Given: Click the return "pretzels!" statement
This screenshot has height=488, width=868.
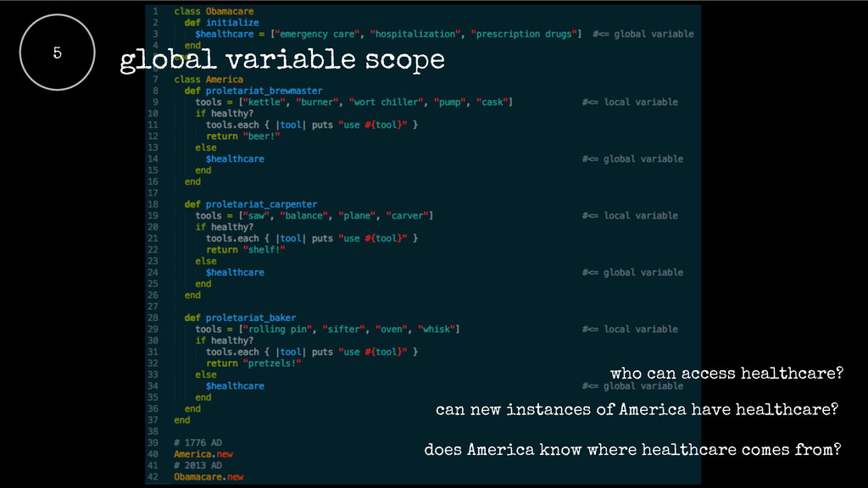Looking at the screenshot, I should 253,363.
